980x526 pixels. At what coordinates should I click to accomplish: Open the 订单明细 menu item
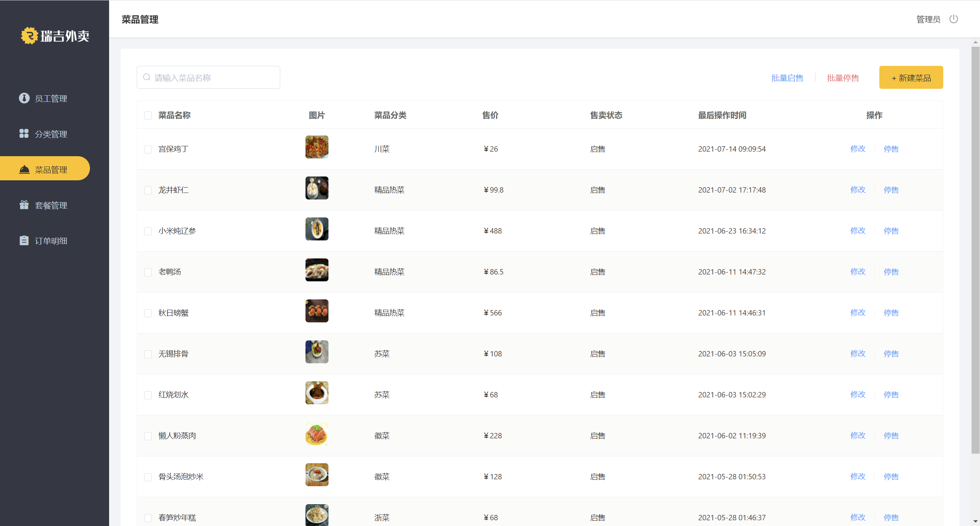click(x=51, y=241)
